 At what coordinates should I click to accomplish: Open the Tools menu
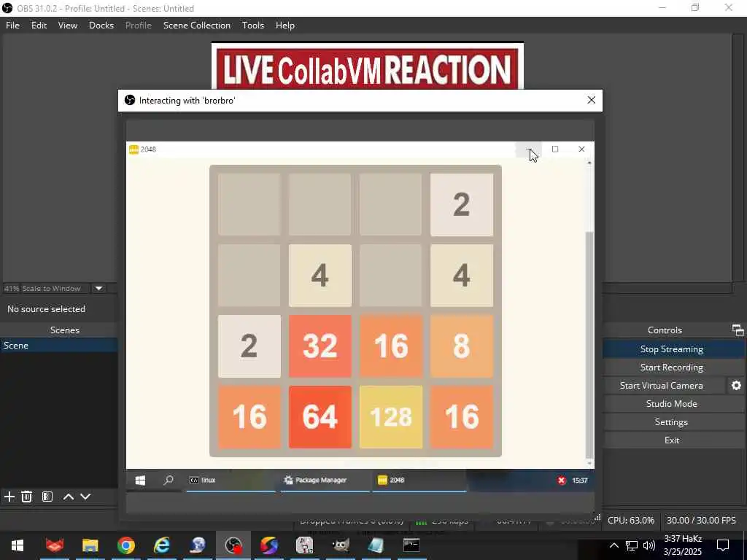pyautogui.click(x=253, y=26)
